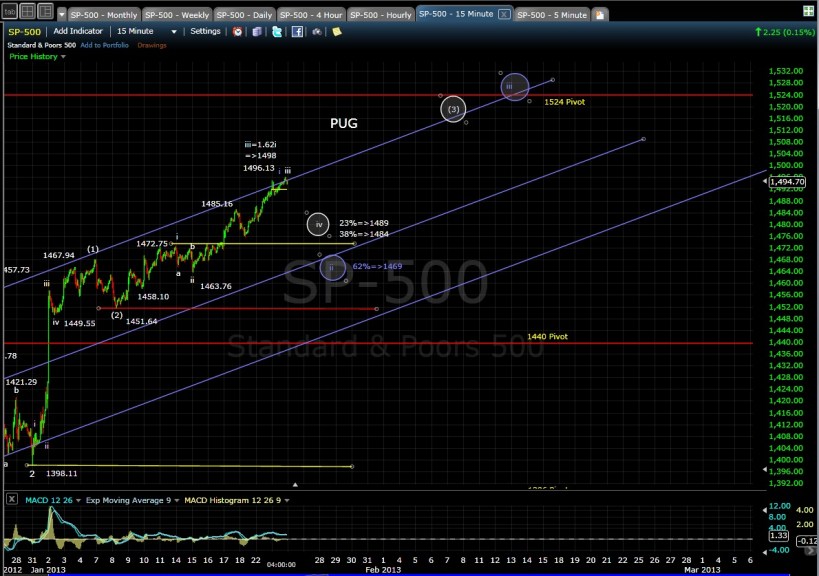Click the MACD value tag 1.33
Viewport: 819px width, 576px height.
click(779, 536)
